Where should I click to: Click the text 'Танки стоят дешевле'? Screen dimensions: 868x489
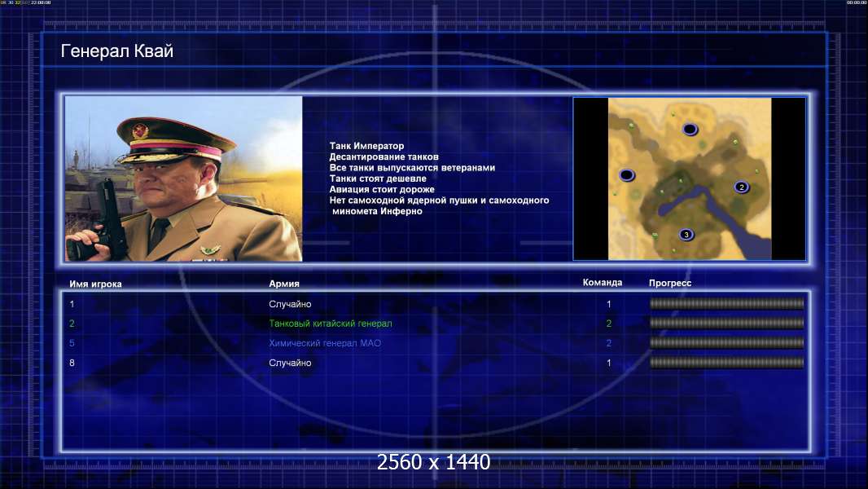(x=378, y=178)
